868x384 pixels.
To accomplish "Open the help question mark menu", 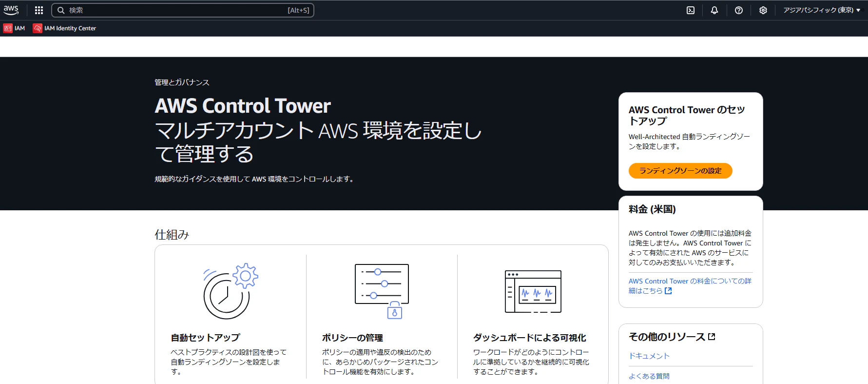I will (x=739, y=10).
